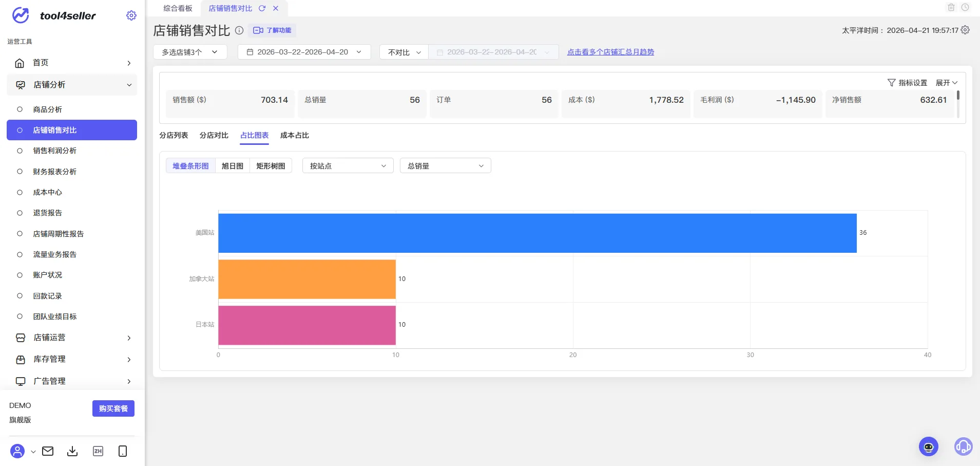Select 矩形树图 chart type
980x466 pixels.
[x=271, y=165]
